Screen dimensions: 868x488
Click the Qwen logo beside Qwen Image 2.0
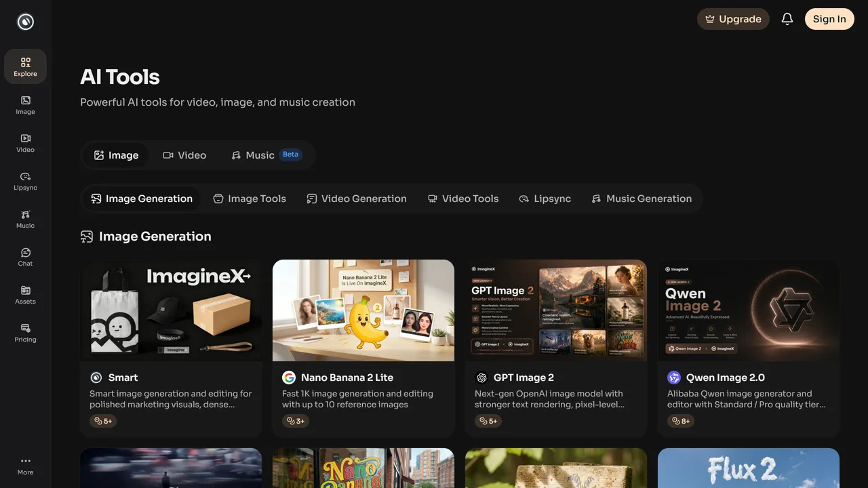674,378
